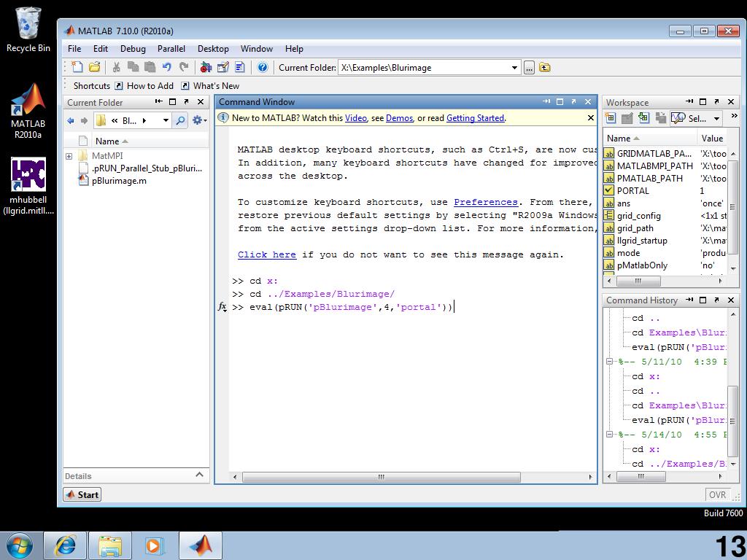This screenshot has width=747, height=560.
Task: Open the Parallel menu
Action: coord(171,49)
